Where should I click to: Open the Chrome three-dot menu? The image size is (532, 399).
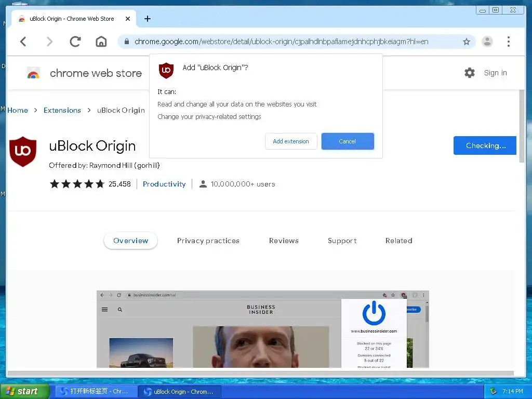[508, 42]
